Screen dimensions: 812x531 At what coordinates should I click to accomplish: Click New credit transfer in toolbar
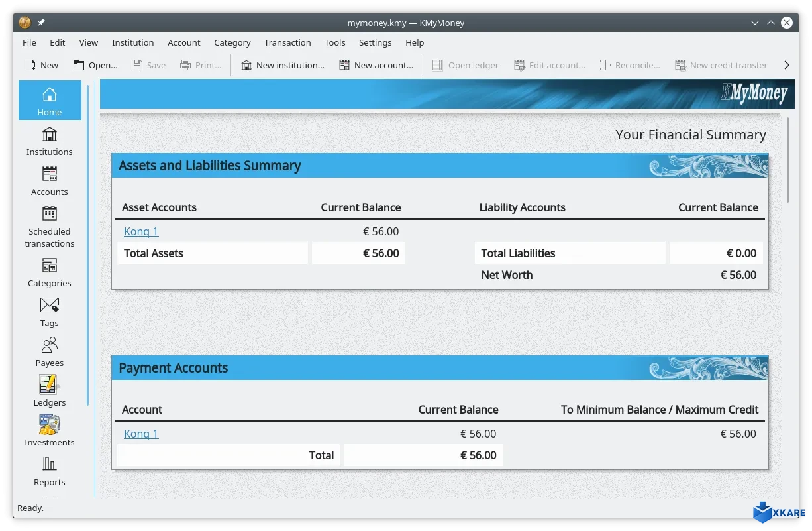[x=721, y=65]
